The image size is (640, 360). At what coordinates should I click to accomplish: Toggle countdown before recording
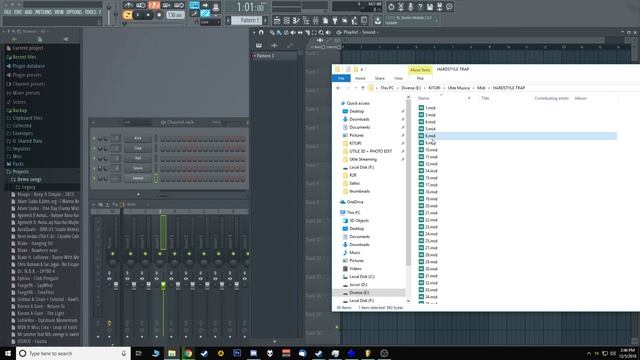pyautogui.click(x=154, y=5)
